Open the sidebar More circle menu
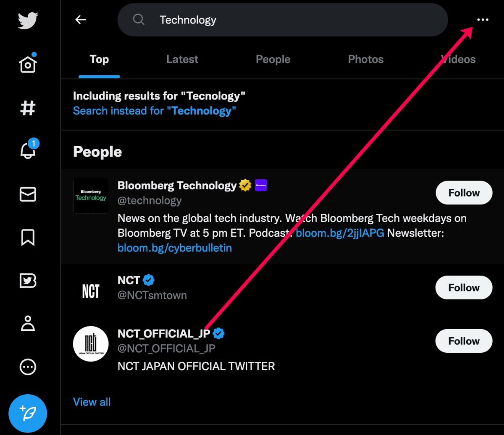The height and width of the screenshot is (435, 504). [28, 367]
